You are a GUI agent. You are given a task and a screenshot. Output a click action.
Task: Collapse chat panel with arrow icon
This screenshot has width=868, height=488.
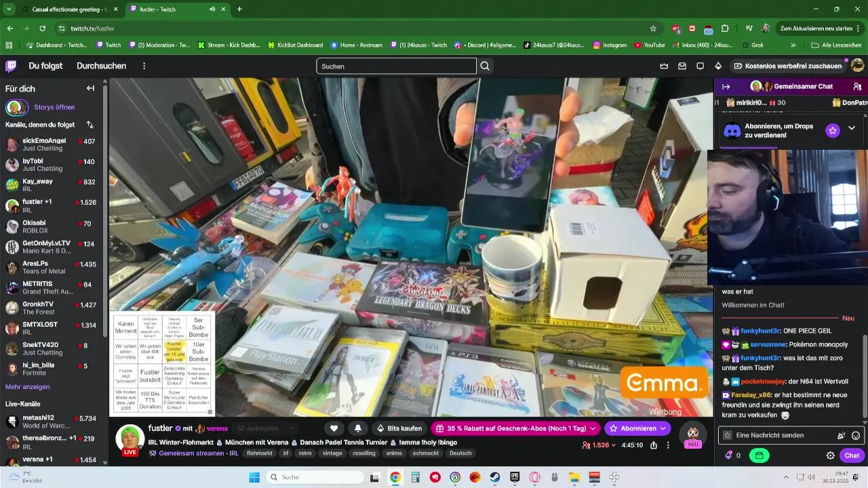pyautogui.click(x=726, y=87)
